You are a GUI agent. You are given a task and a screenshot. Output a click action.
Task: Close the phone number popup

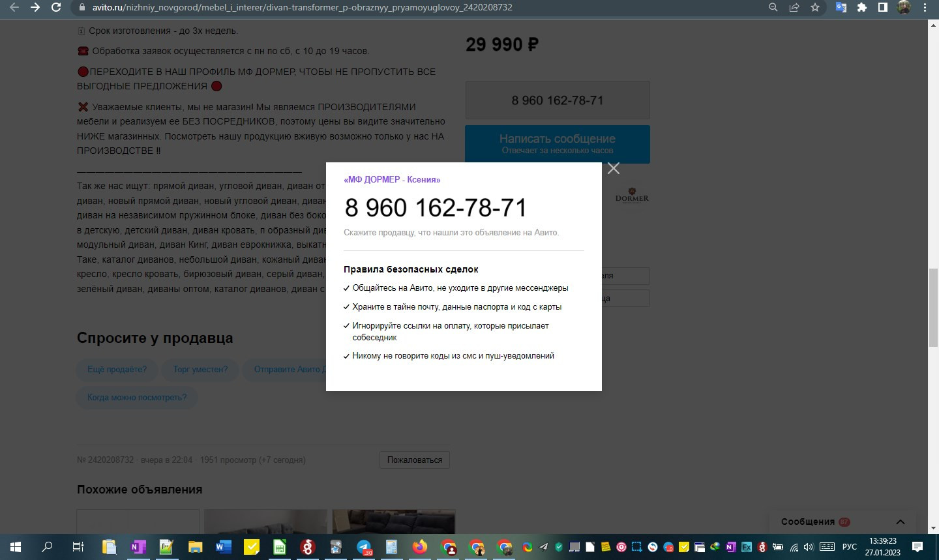614,168
